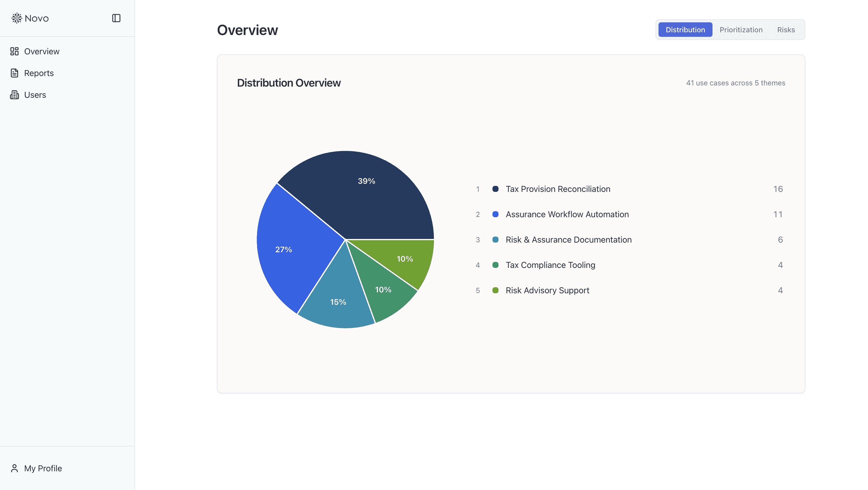The width and height of the screenshot is (868, 490).
Task: Click the Overview grid icon in the sidebar
Action: 14,51
